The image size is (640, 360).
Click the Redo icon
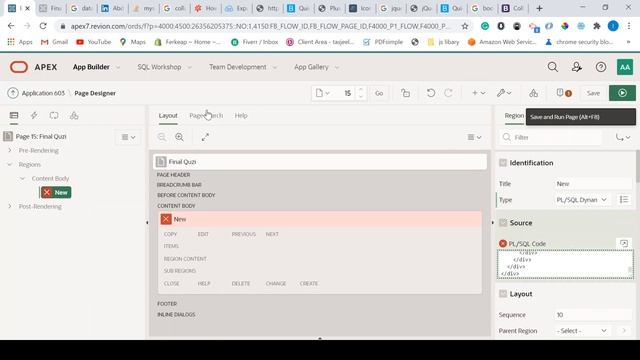pos(448,93)
